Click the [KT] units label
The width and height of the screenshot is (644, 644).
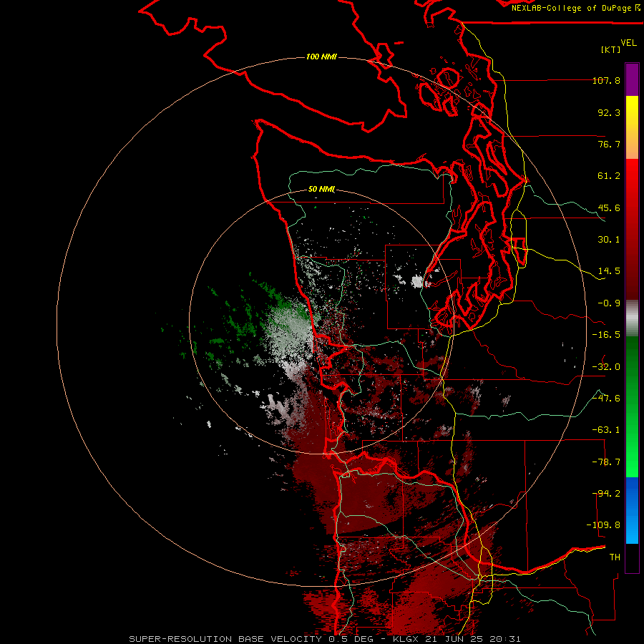coord(611,49)
